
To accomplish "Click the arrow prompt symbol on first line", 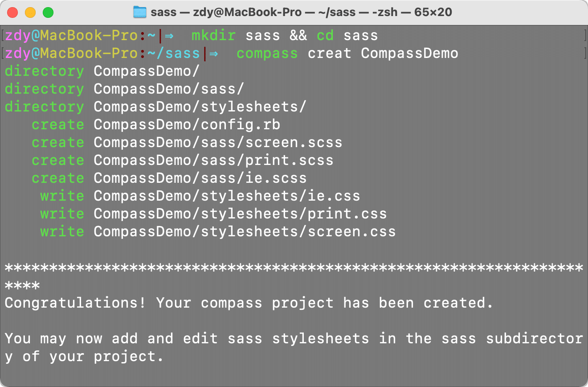I will coord(169,36).
